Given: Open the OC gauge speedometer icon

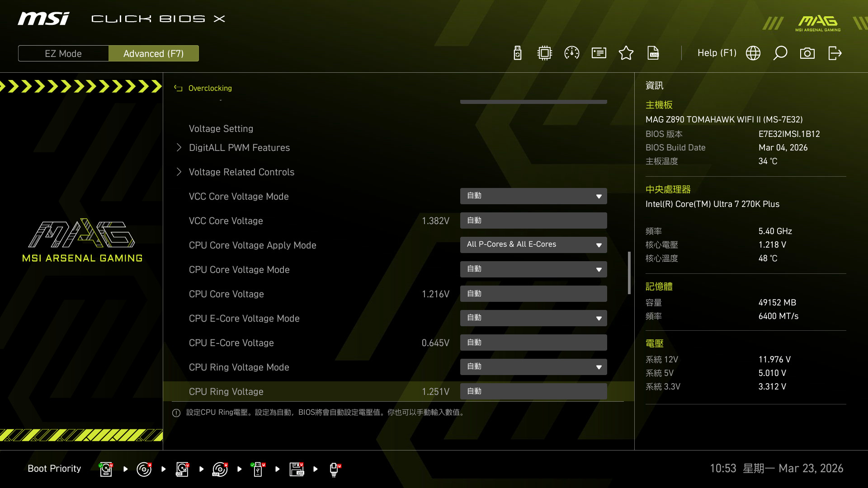Looking at the screenshot, I should point(572,53).
